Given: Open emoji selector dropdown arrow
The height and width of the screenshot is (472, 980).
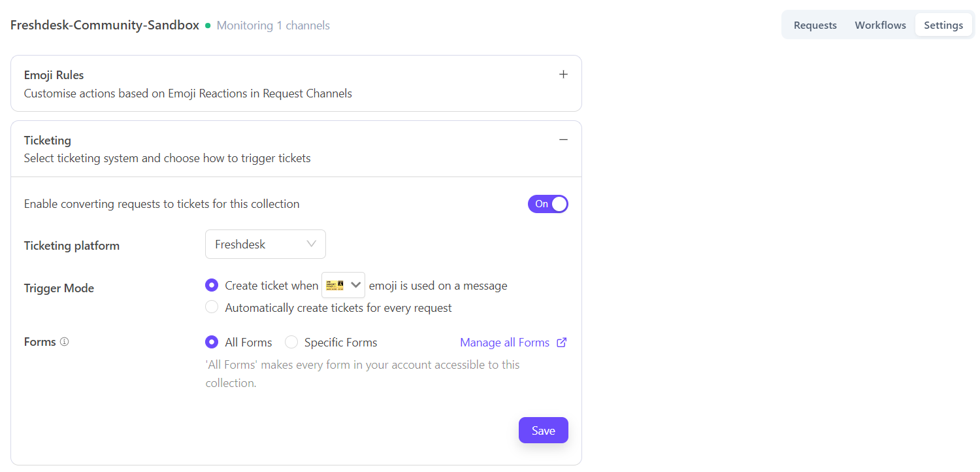Looking at the screenshot, I should (x=356, y=285).
